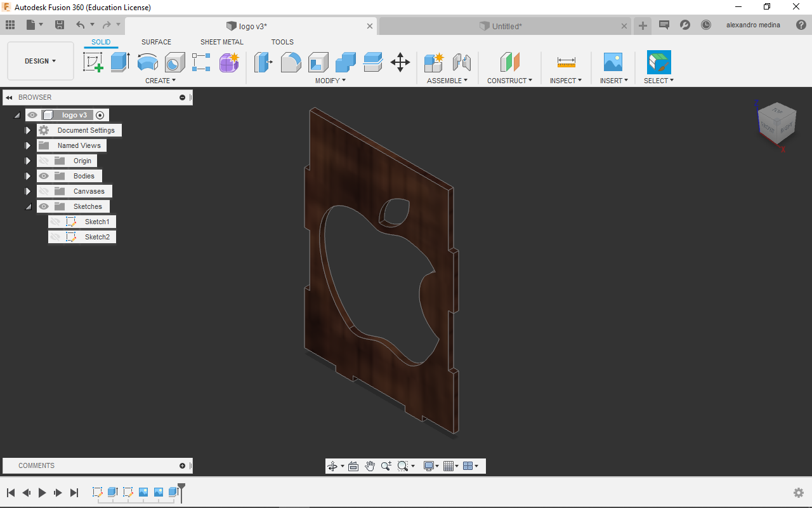Screen dimensions: 812x508
Task: Click the Joint tool icon
Action: 462,62
